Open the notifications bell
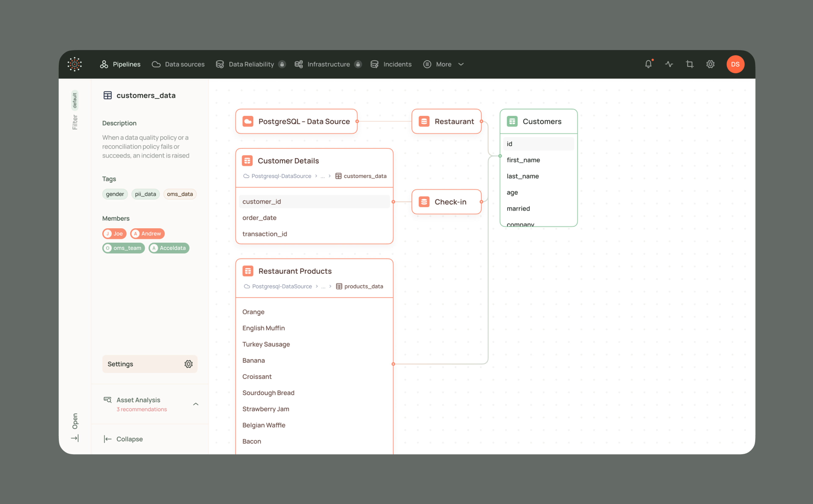813x504 pixels. pos(648,64)
